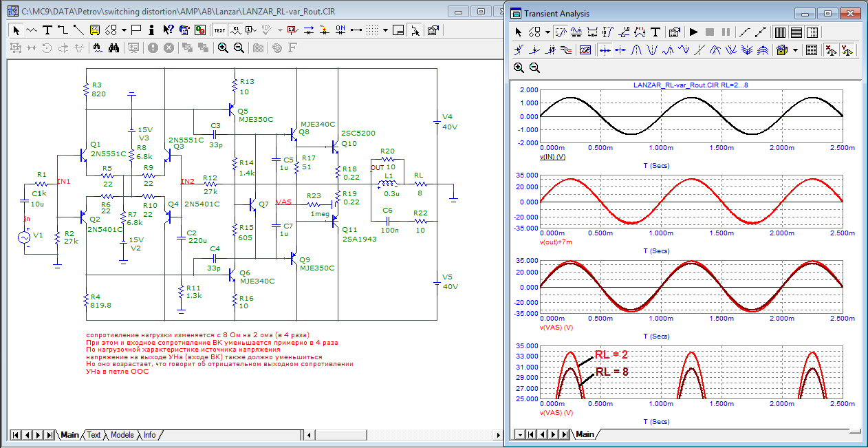Image resolution: width=868 pixels, height=448 pixels.
Task: Open the Properties icon in analysis toolbar
Action: 674,32
